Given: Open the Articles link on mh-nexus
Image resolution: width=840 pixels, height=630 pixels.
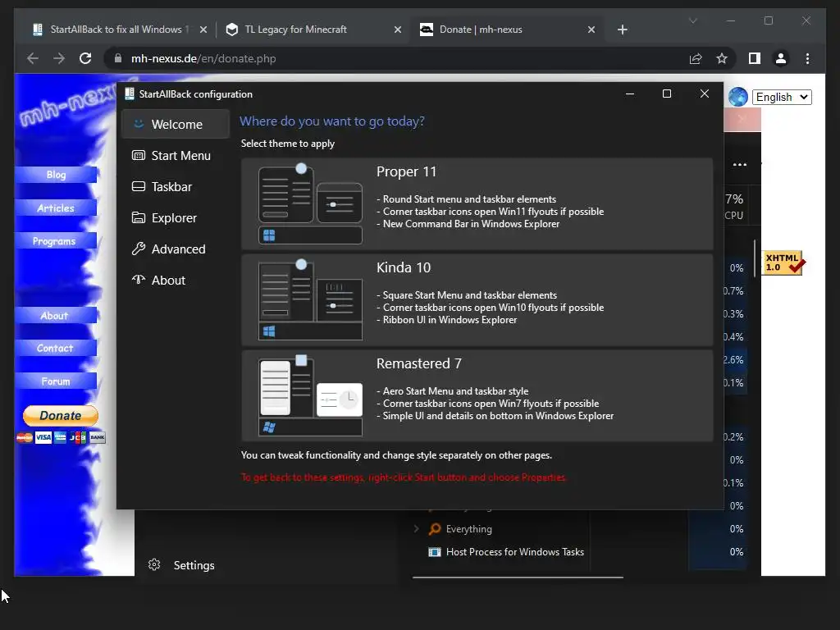Looking at the screenshot, I should (57, 208).
